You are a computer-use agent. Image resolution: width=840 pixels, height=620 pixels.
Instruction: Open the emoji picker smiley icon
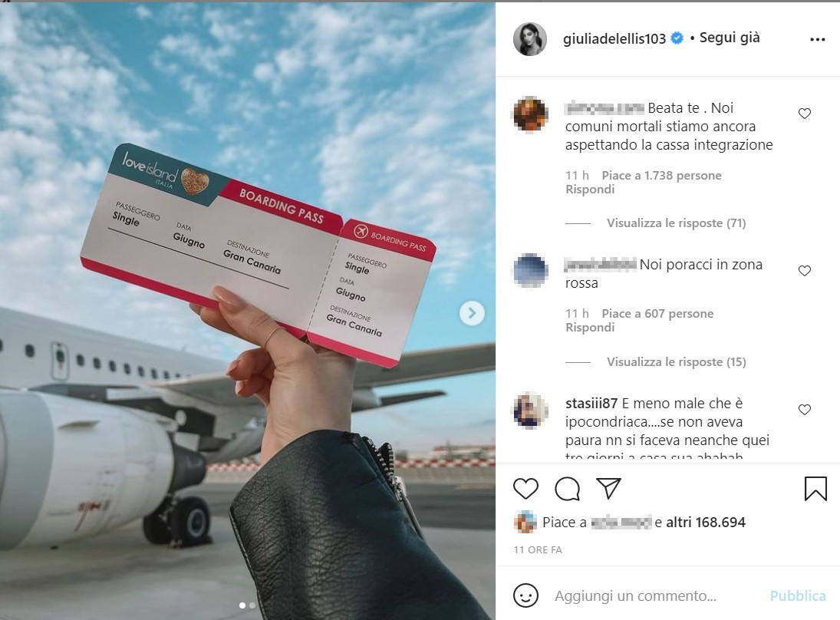tap(525, 595)
